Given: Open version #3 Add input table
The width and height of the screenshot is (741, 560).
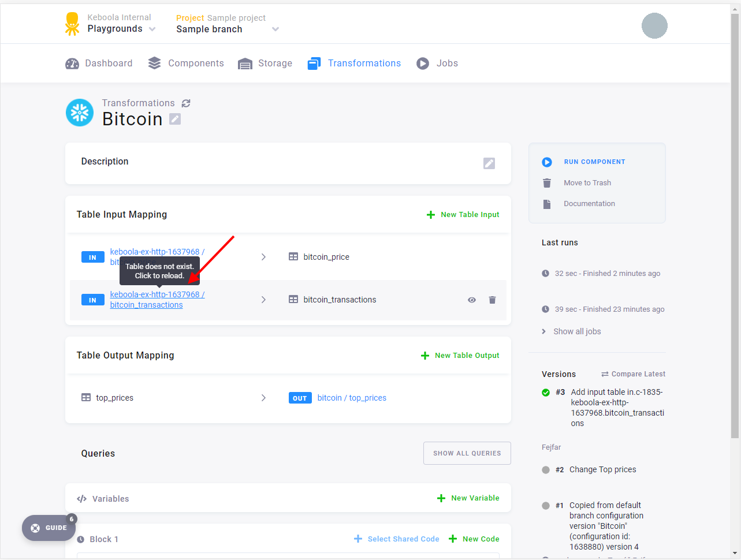Looking at the screenshot, I should tap(617, 408).
